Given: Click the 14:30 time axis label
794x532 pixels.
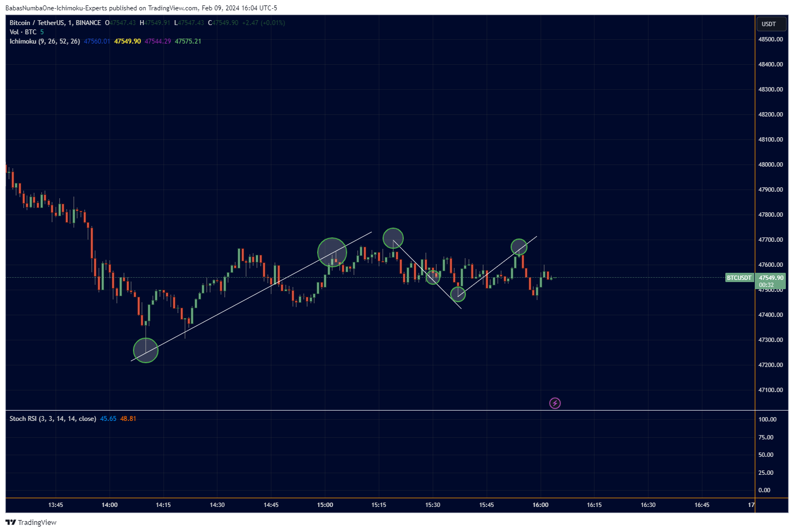Looking at the screenshot, I should [x=217, y=505].
